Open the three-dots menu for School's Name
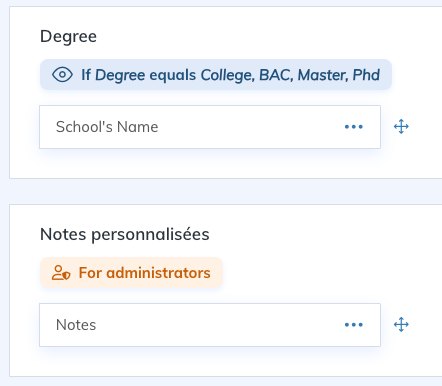Screen dimensions: 442x386 point(354,127)
